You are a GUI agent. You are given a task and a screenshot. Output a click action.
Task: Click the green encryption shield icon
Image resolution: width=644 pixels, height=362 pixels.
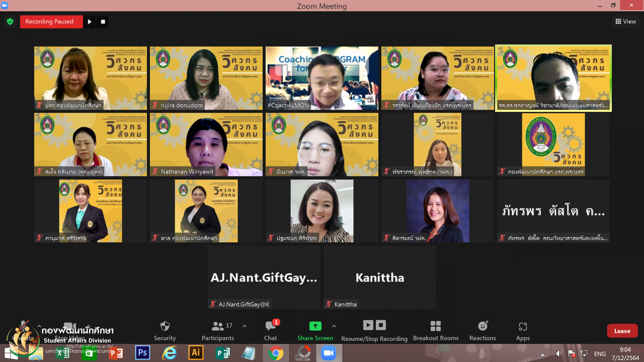(10, 22)
